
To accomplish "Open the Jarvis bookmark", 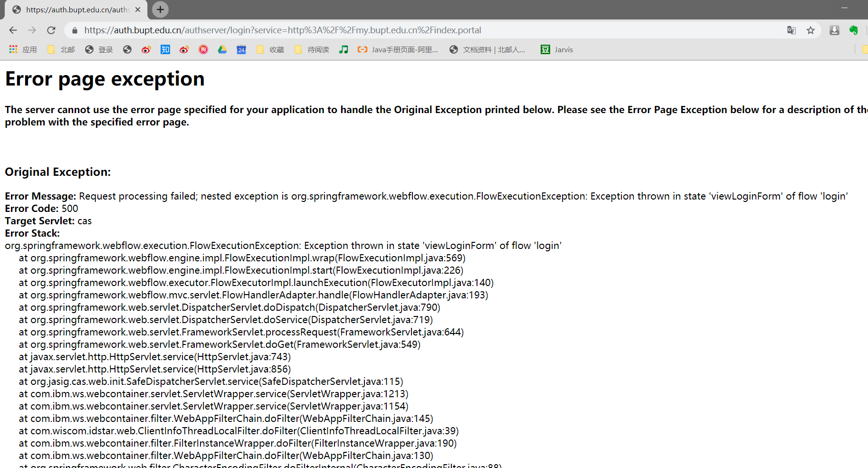I will coord(557,49).
